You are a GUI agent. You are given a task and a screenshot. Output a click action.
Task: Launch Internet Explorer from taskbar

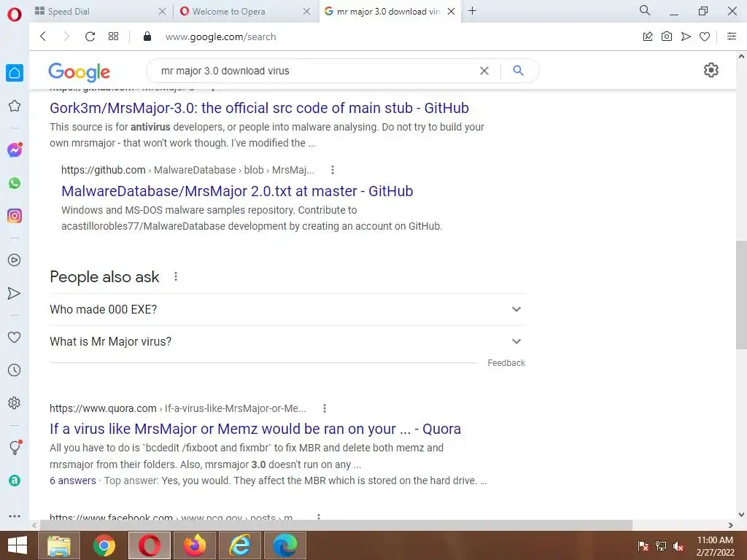239,545
